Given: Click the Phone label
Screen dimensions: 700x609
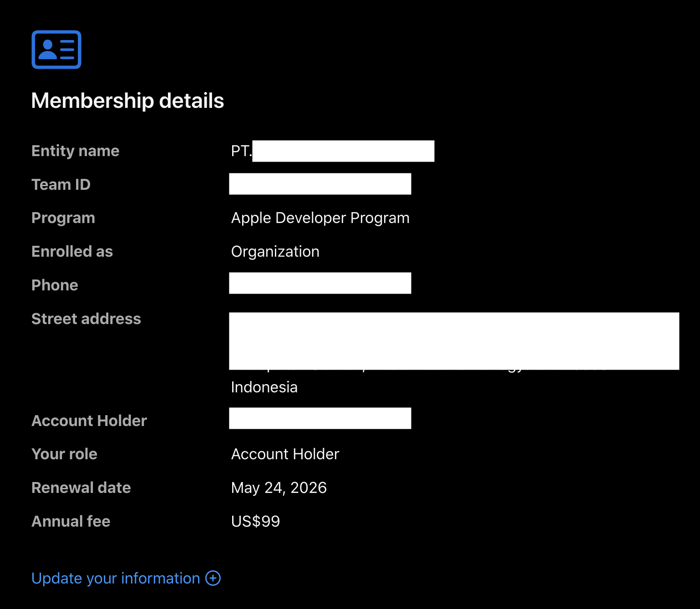Looking at the screenshot, I should (55, 285).
